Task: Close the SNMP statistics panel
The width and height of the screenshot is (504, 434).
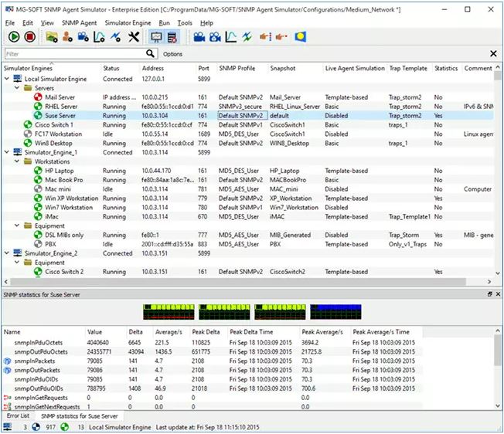Action: (x=498, y=294)
